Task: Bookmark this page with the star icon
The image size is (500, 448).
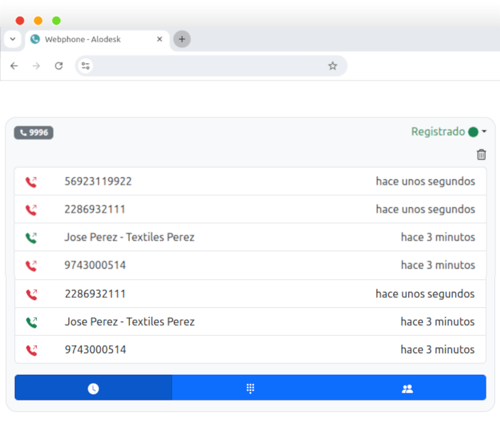Action: 332,66
